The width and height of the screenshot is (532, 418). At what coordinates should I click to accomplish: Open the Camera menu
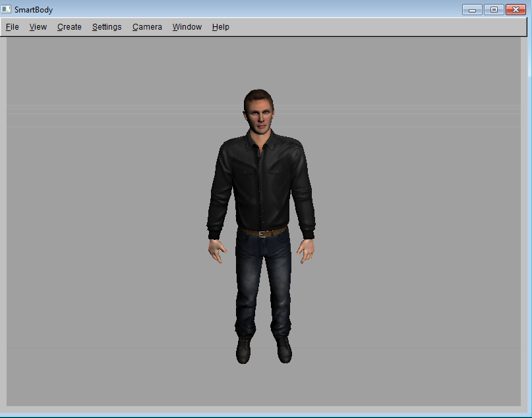(x=147, y=27)
